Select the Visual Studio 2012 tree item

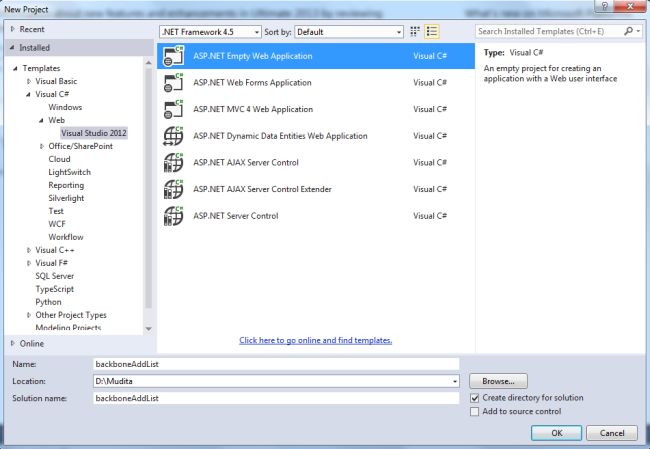pos(94,133)
